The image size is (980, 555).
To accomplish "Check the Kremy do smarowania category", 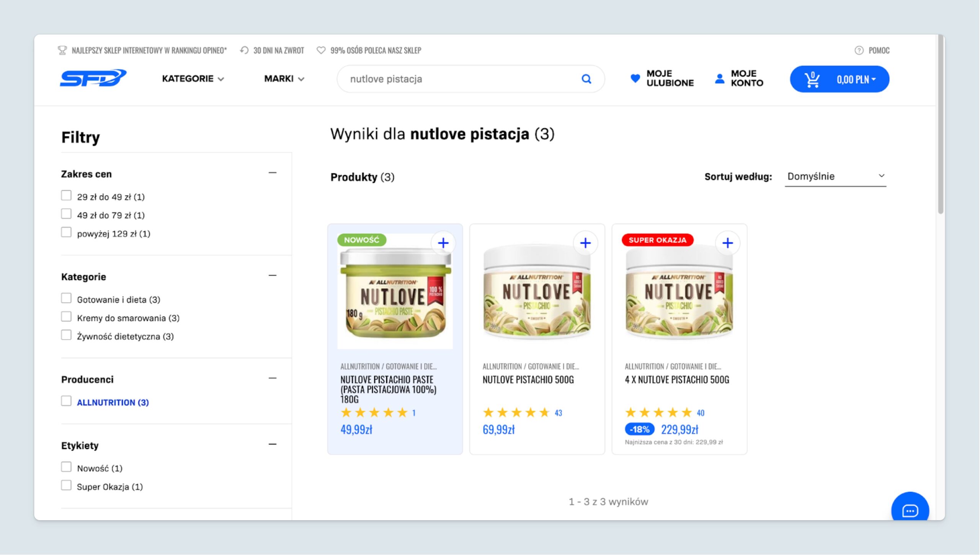I will [66, 317].
